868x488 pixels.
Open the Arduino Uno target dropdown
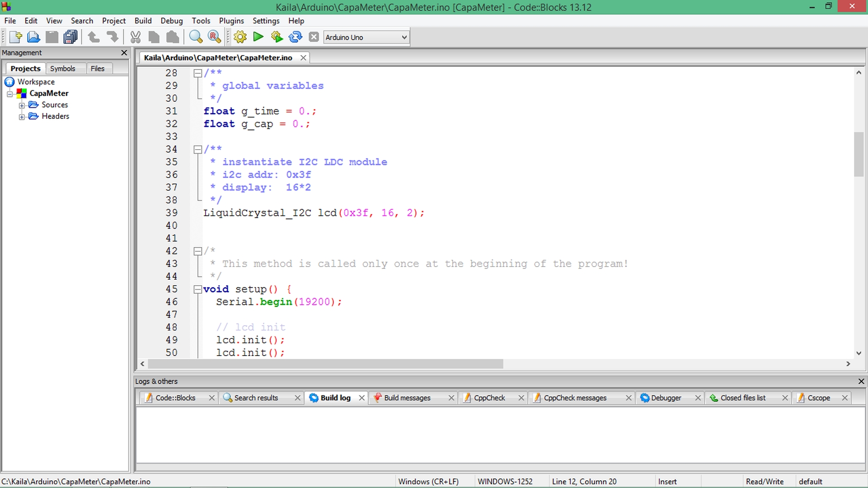[403, 37]
